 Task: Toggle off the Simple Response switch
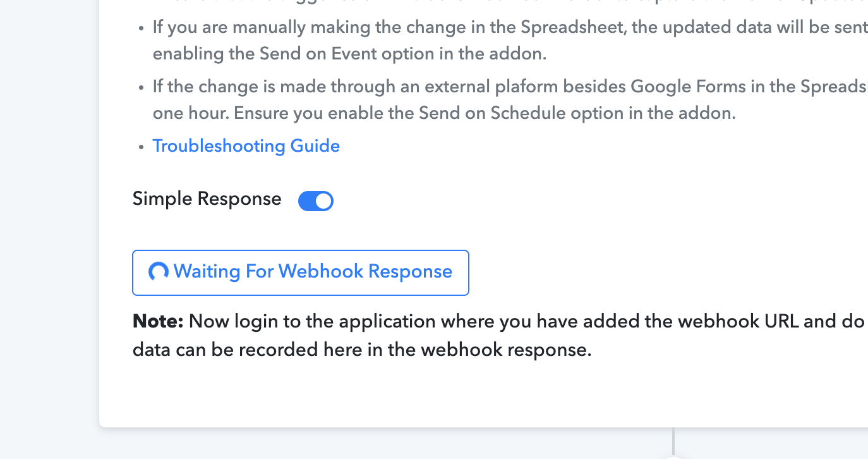coord(316,201)
